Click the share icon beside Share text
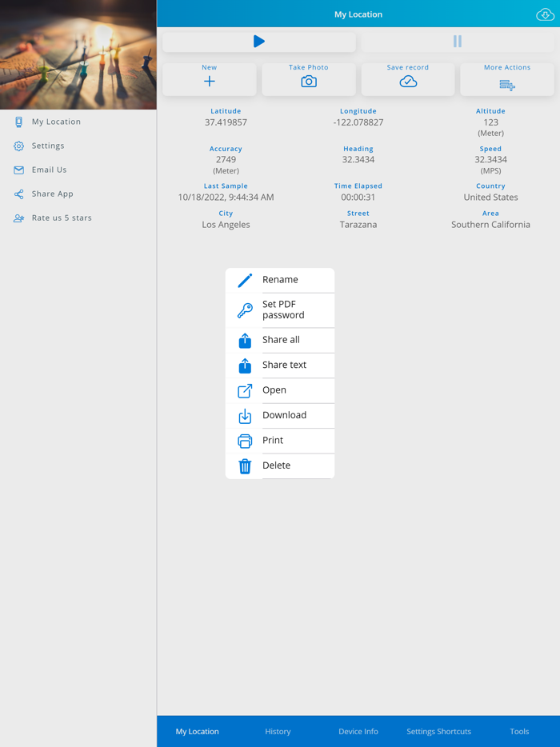The image size is (560, 747). click(245, 366)
